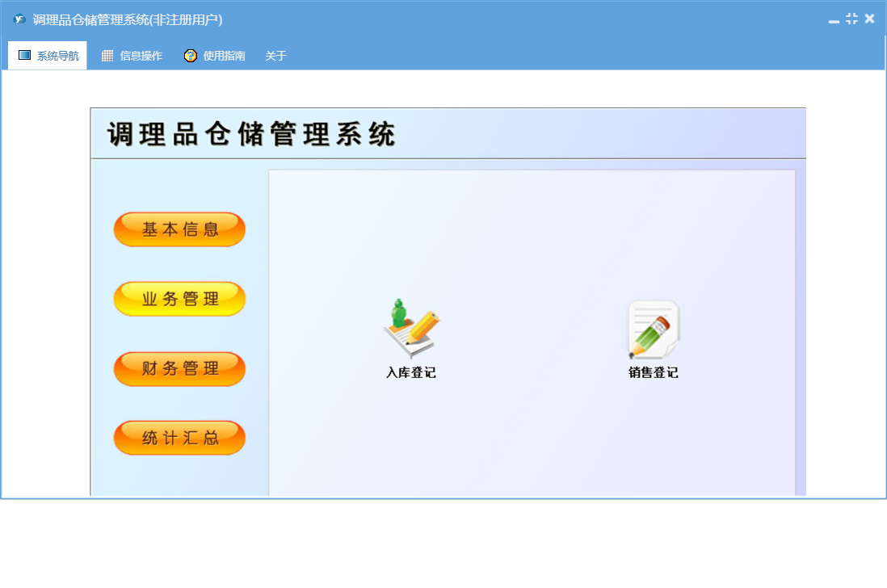This screenshot has width=887, height=588.
Task: Minimize the 调理品仓储管理系统 window
Action: pos(833,21)
